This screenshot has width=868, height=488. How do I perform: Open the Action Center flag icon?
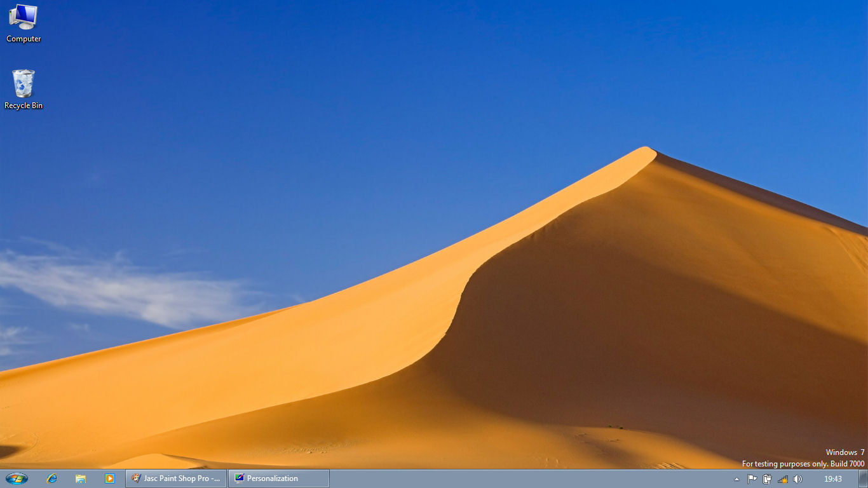pyautogui.click(x=752, y=479)
